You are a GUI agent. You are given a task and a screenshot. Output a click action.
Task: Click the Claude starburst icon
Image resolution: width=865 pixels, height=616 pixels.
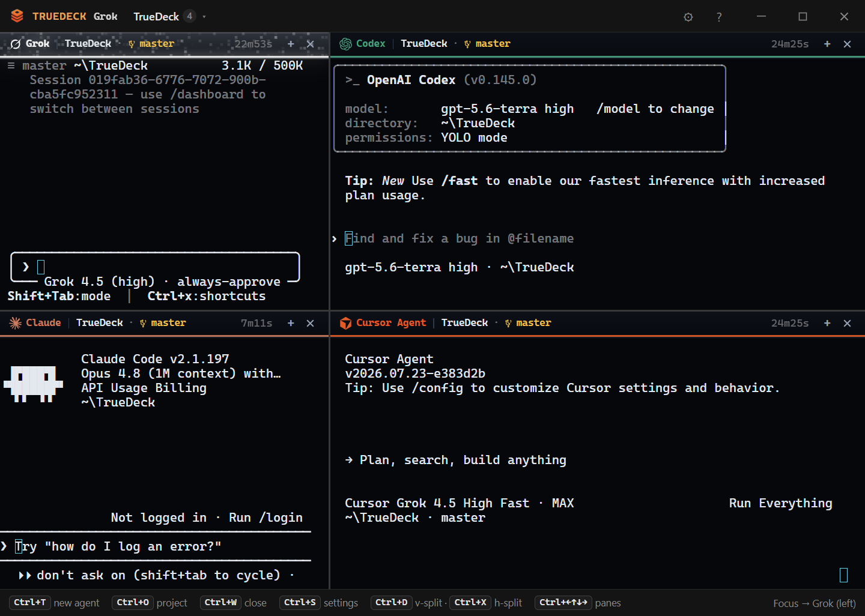coord(16,323)
